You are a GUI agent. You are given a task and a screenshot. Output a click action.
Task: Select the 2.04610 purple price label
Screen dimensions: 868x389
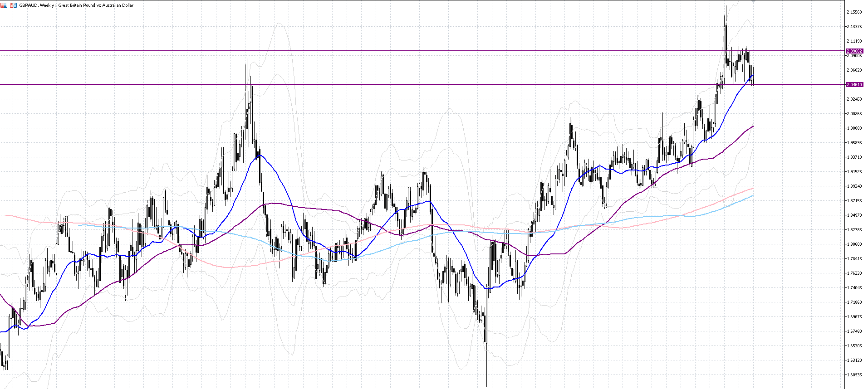(x=854, y=85)
